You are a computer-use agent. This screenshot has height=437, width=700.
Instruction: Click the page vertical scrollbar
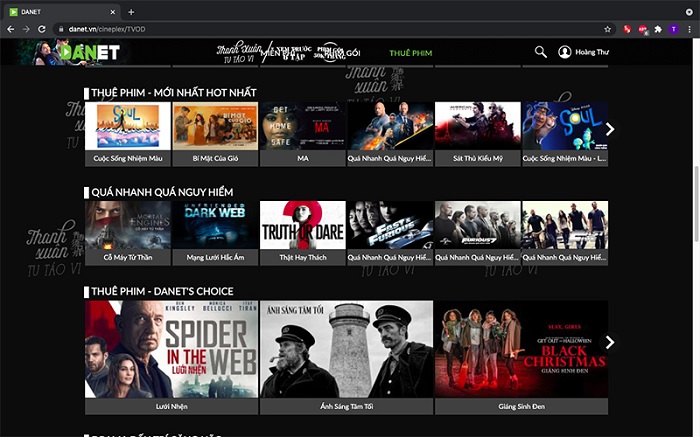pyautogui.click(x=695, y=200)
